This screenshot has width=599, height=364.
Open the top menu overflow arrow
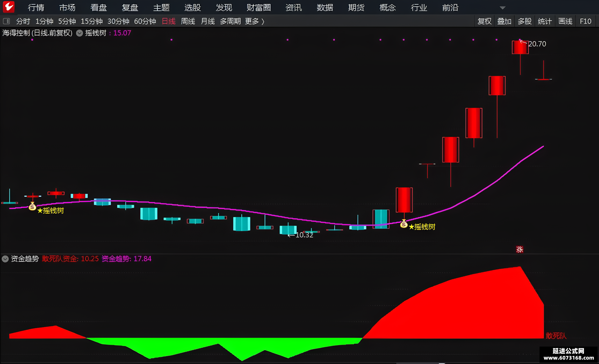(x=503, y=8)
